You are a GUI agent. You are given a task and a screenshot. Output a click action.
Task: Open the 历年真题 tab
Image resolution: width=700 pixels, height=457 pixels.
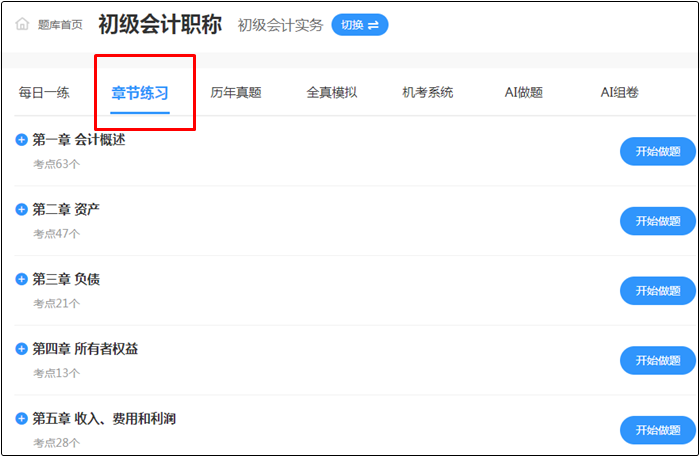click(236, 92)
